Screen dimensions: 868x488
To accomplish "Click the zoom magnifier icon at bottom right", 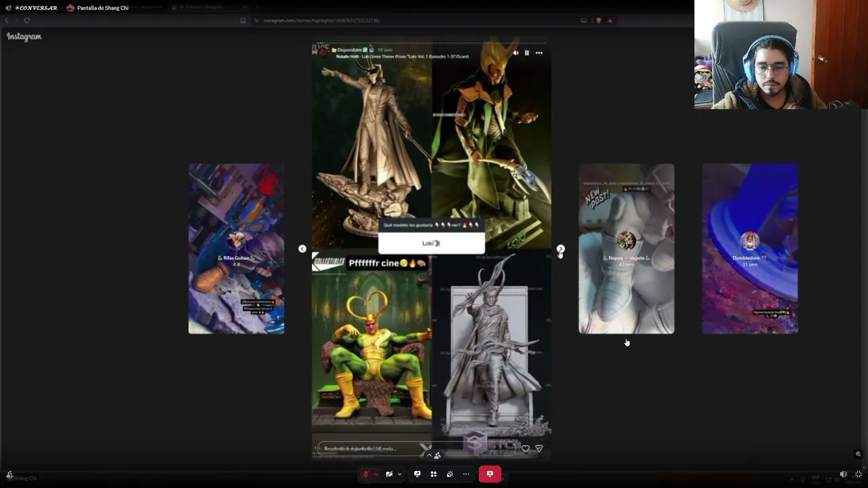I will pyautogui.click(x=859, y=454).
